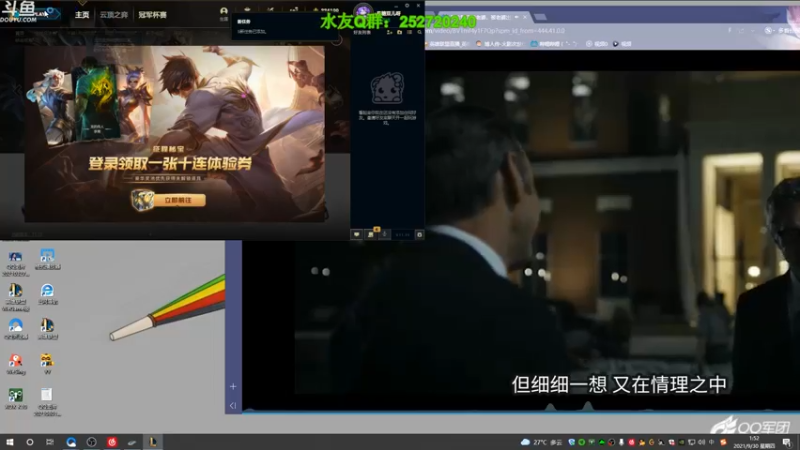The image size is (800, 450).
Task: Open the League client settings gear
Action: (407, 6)
